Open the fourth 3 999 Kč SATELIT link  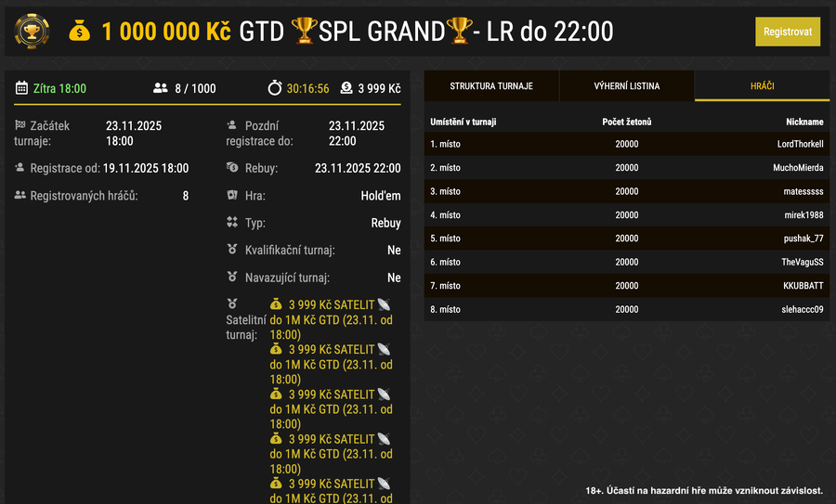tap(331, 454)
